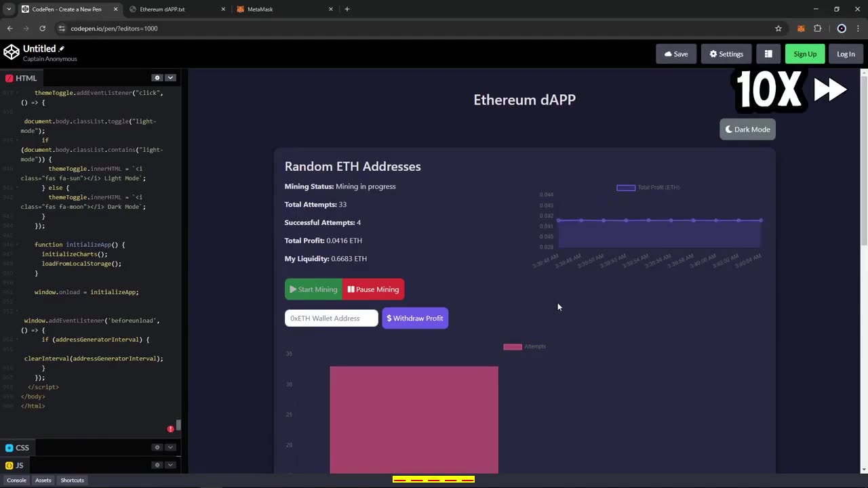Open CSS editor settings gear
This screenshot has height=488, width=868.
157,447
